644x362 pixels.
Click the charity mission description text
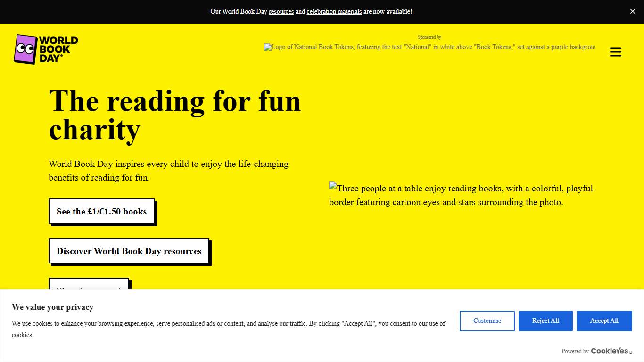(x=168, y=171)
